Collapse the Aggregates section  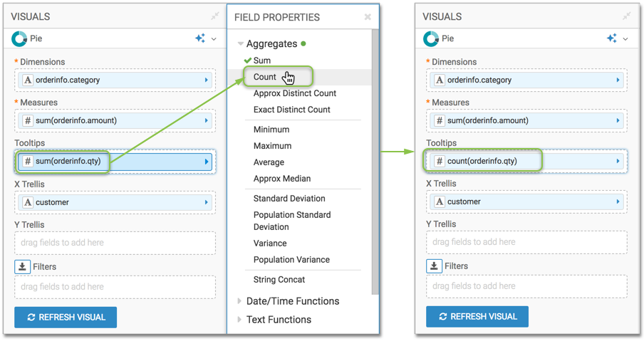(241, 44)
